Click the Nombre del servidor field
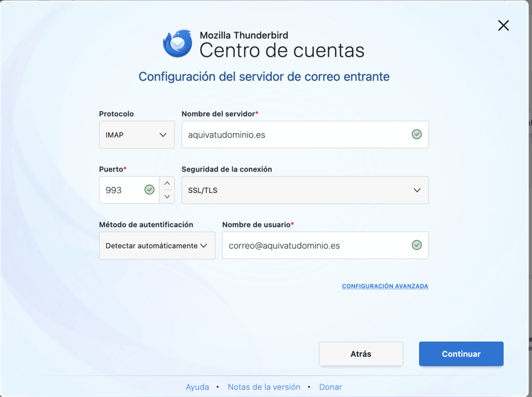This screenshot has width=532, height=397. 305,134
